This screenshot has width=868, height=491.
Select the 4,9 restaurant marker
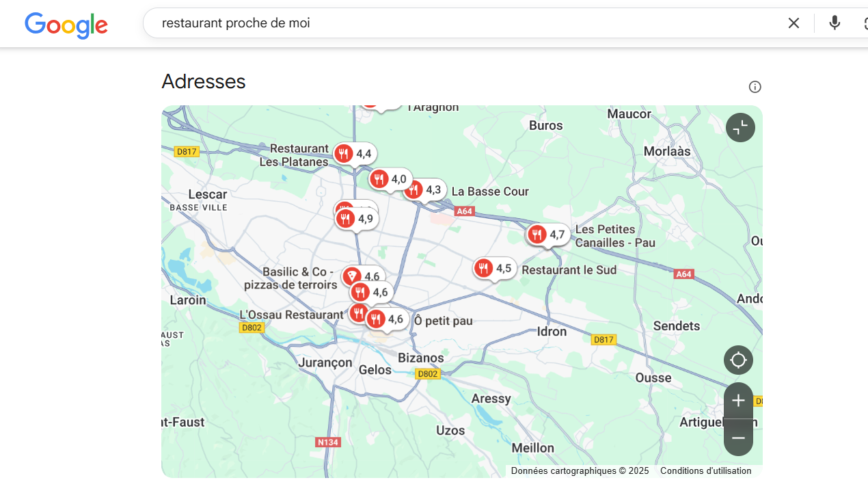tap(346, 217)
